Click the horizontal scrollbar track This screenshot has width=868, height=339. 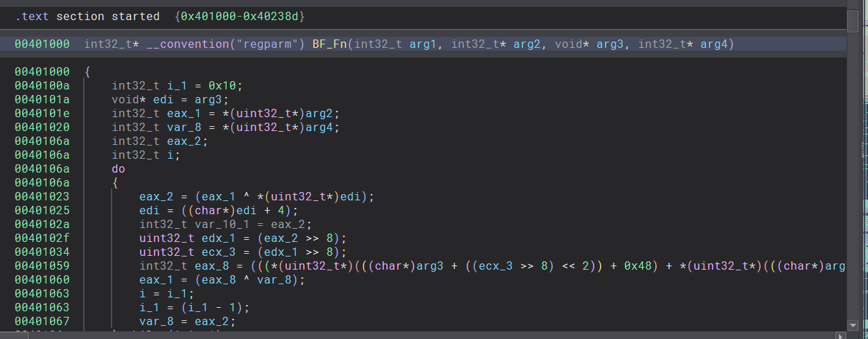pos(416,335)
